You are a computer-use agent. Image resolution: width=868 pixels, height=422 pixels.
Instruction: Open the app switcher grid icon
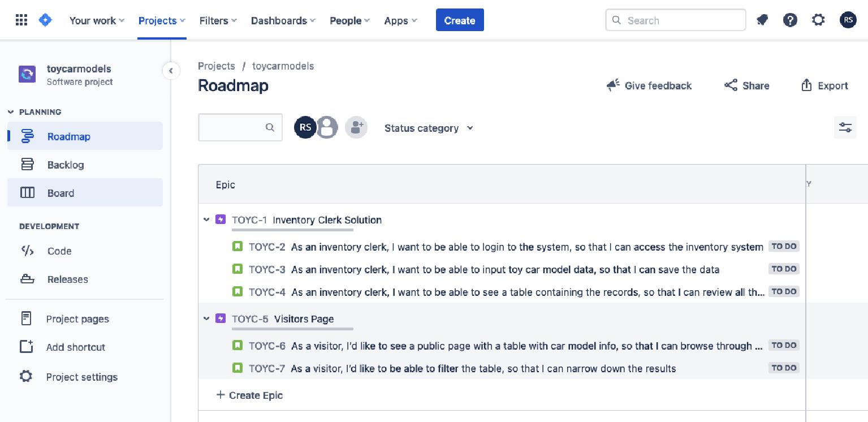coord(21,20)
